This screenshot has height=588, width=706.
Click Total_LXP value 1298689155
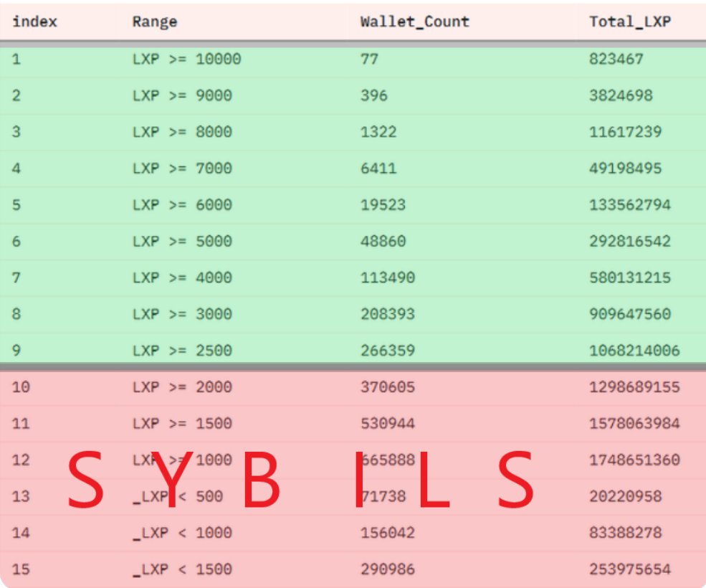tap(634, 387)
